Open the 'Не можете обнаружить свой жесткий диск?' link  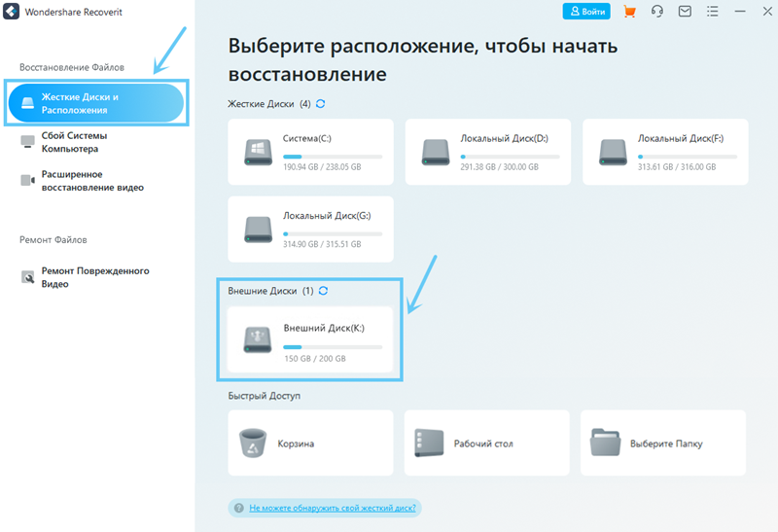(x=333, y=508)
